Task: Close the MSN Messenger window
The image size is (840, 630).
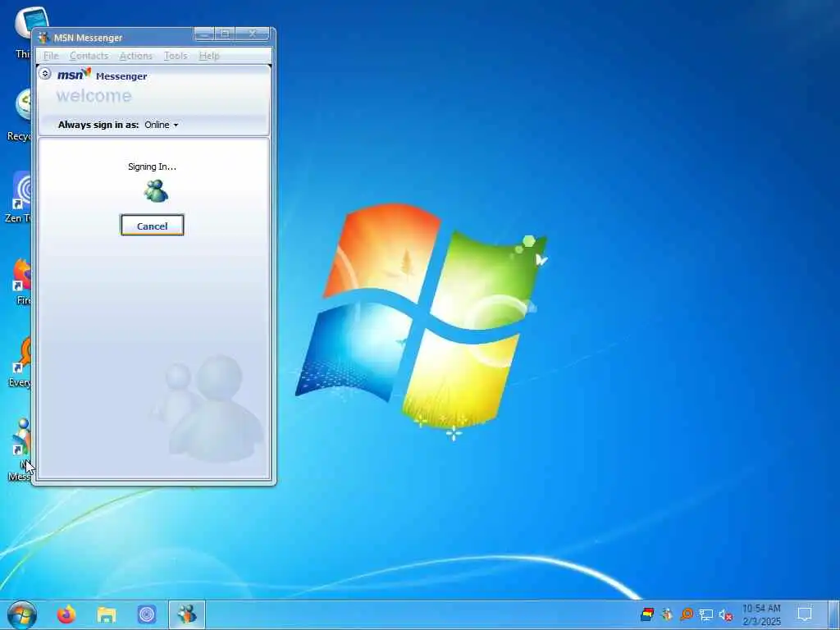Action: [x=253, y=34]
